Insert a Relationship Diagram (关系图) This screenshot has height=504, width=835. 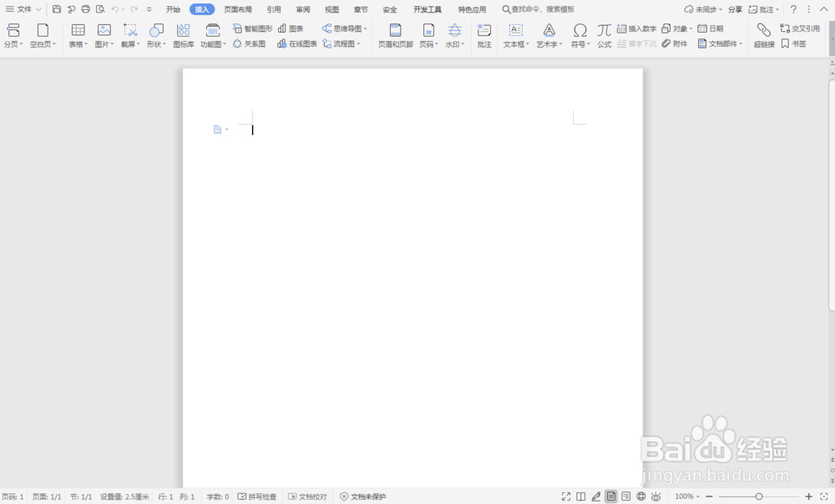(x=249, y=43)
